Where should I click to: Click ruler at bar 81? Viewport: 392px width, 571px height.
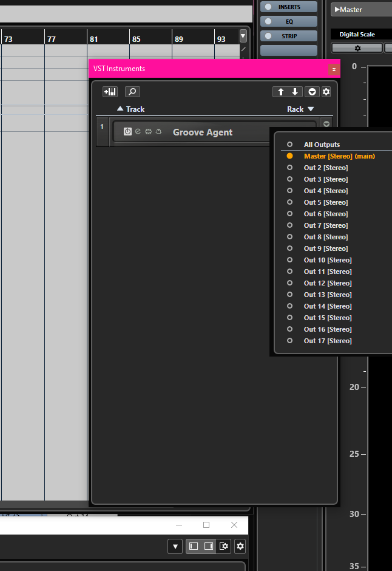pyautogui.click(x=94, y=39)
